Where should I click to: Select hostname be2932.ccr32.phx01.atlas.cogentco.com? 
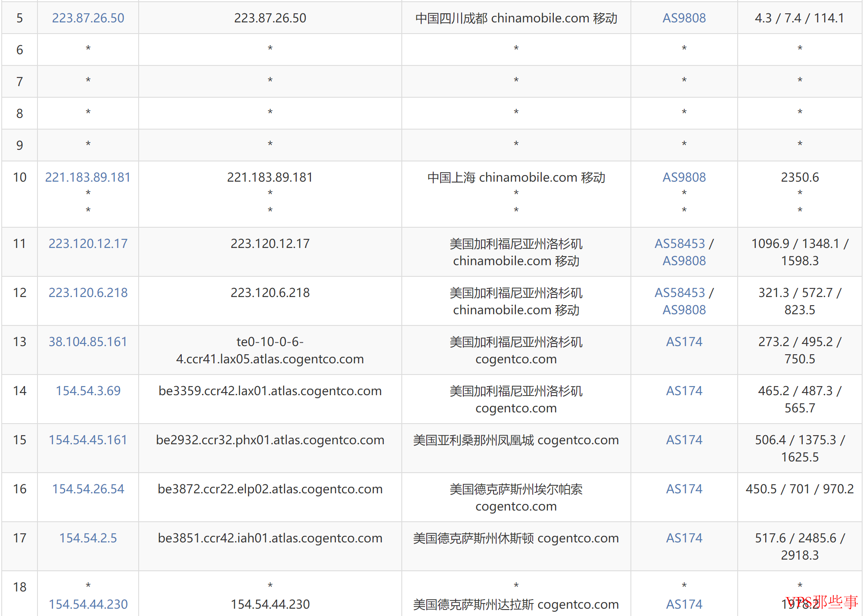point(270,440)
